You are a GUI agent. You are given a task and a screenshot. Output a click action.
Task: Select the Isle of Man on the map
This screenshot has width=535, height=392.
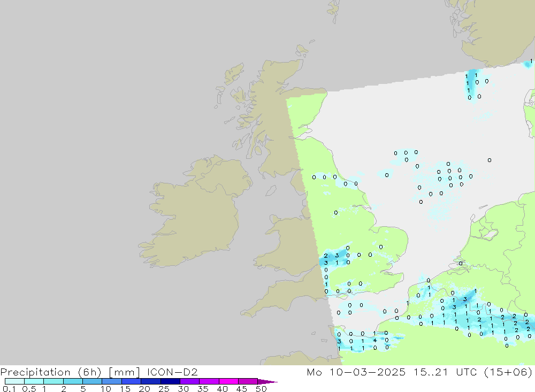(x=271, y=191)
